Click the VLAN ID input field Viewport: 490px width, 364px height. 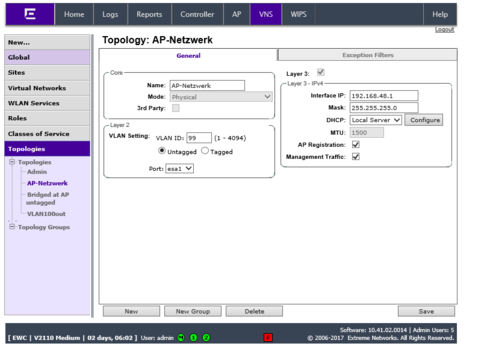click(x=199, y=138)
